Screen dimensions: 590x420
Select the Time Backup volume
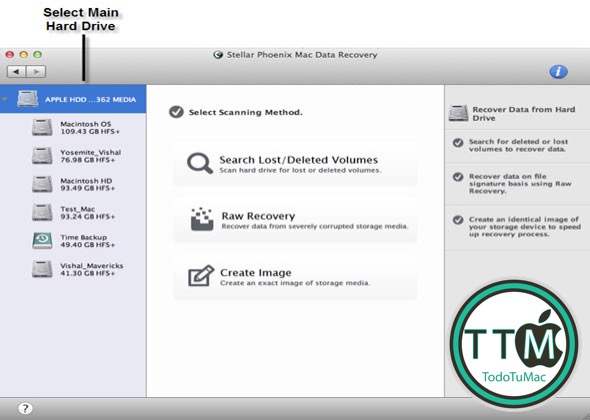tap(73, 241)
